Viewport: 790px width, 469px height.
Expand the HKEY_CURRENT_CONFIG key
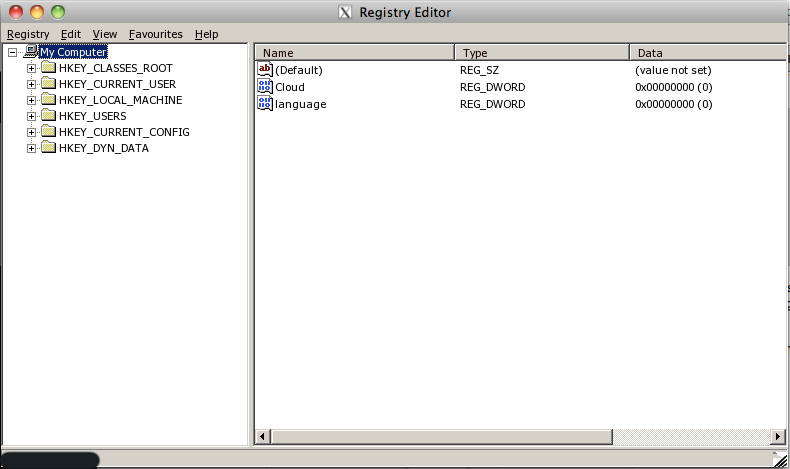31,132
